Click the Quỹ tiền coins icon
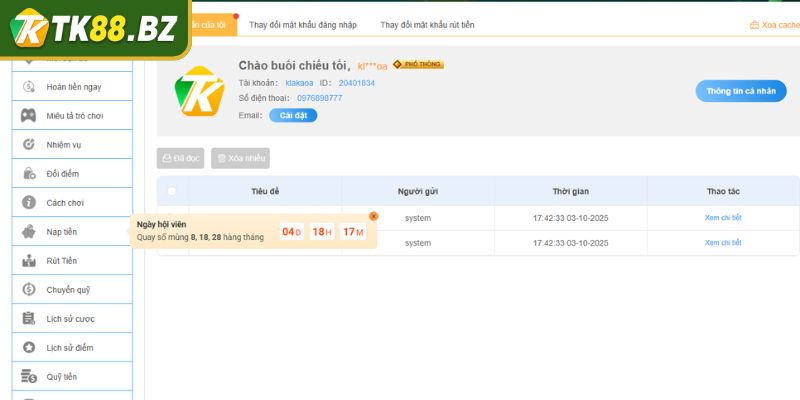This screenshot has width=800, height=400. pos(28,377)
